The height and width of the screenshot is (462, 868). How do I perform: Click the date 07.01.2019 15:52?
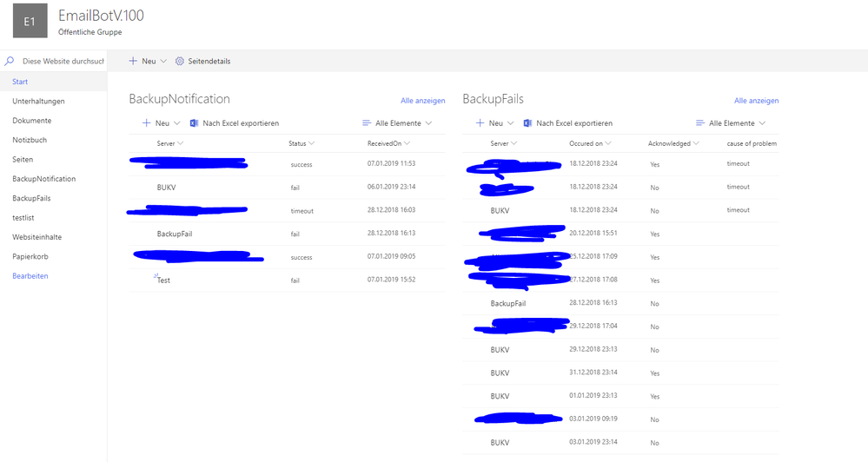coord(391,280)
